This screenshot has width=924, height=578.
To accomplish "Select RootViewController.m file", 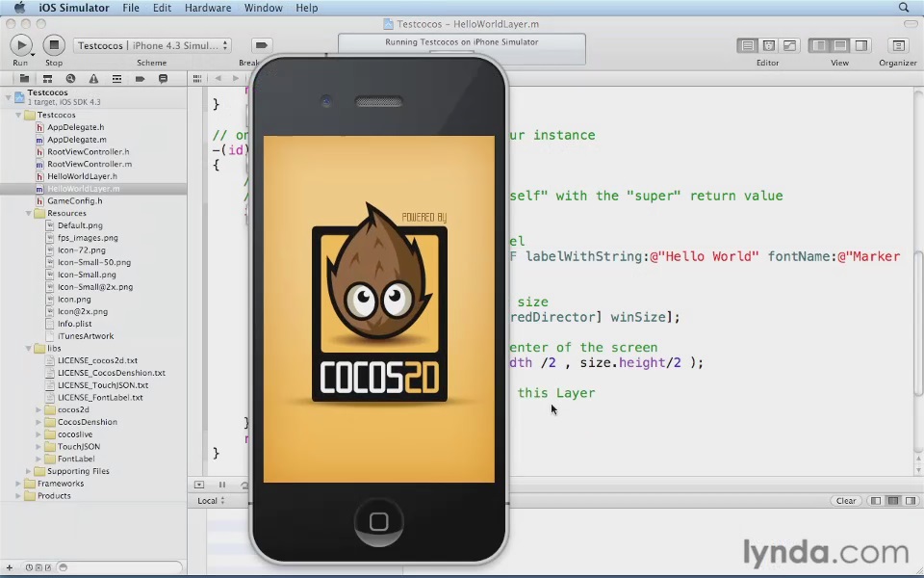I will tap(89, 164).
